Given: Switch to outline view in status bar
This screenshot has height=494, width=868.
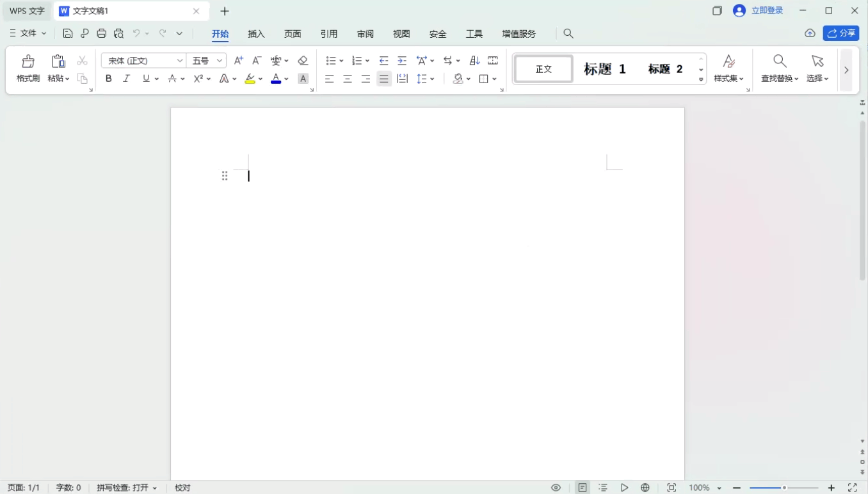Looking at the screenshot, I should 603,488.
